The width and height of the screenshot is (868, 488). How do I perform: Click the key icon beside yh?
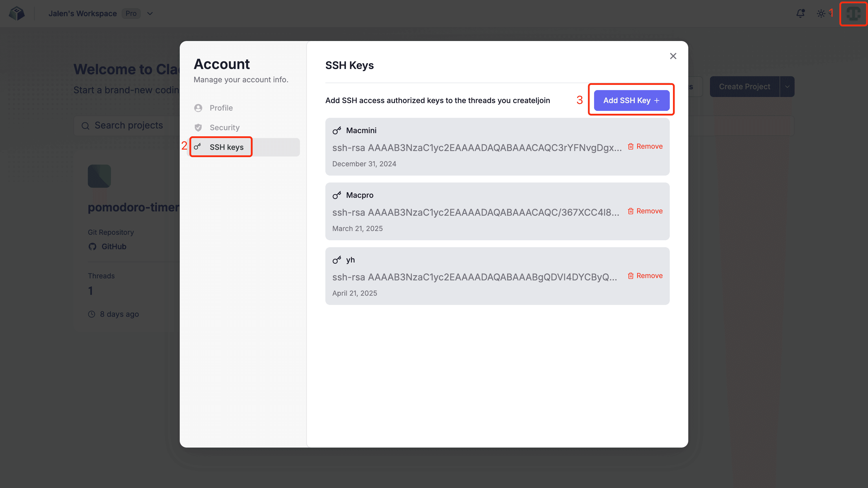(337, 260)
